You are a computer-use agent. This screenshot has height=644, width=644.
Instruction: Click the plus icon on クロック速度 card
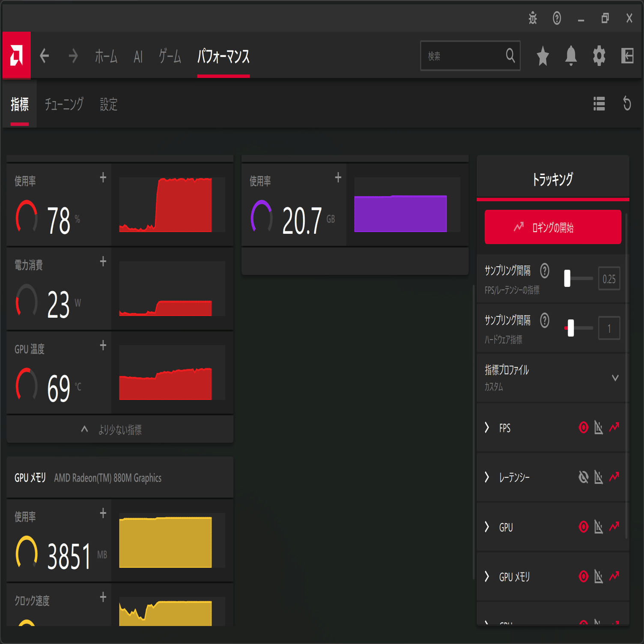[103, 597]
